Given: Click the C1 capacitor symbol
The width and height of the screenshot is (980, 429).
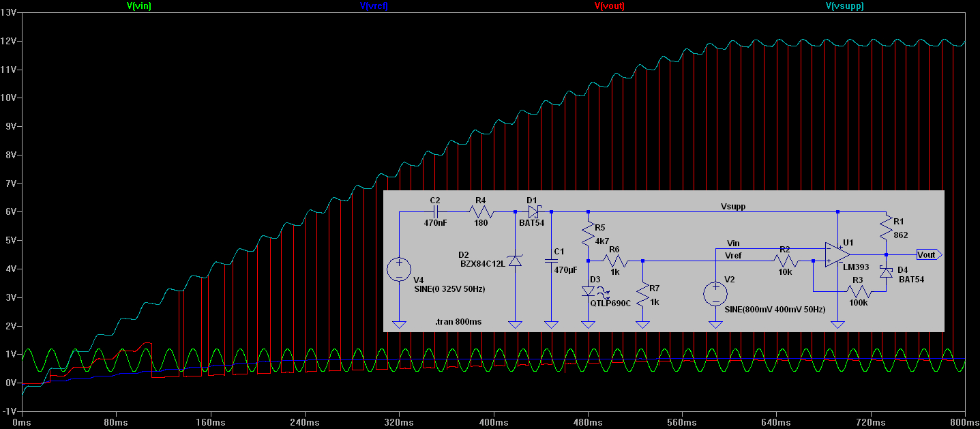Looking at the screenshot, I should (550, 260).
